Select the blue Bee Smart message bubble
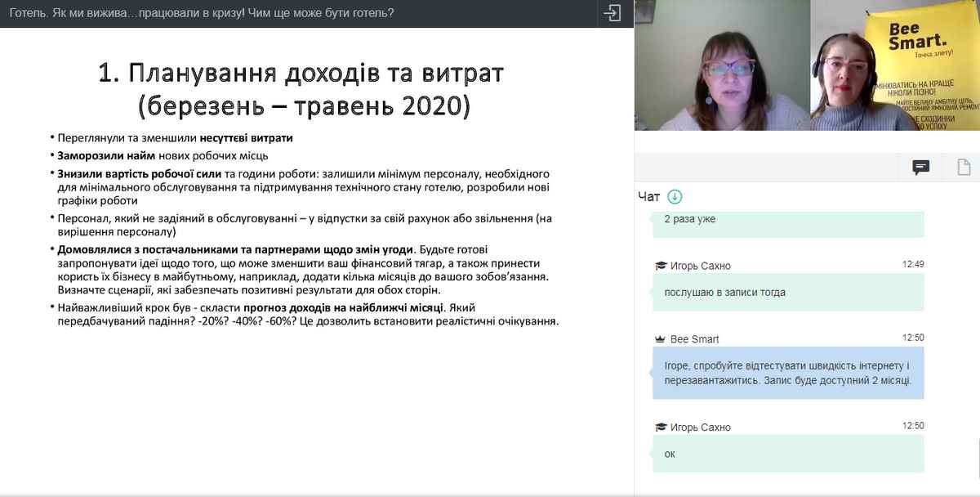The image size is (980, 497). click(x=788, y=373)
